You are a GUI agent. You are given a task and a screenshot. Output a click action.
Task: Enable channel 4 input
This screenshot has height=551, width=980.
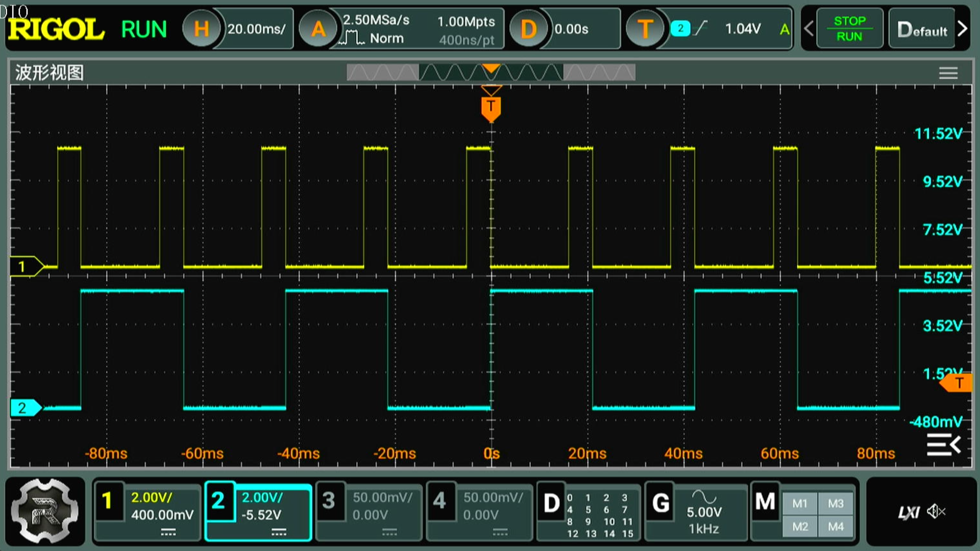tap(440, 501)
